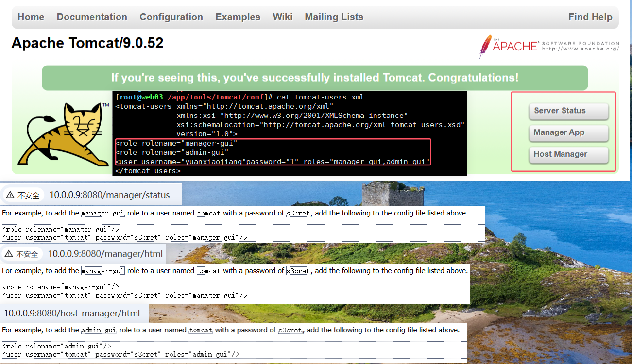Click the version="1.0" terminal line
Viewport: 632px width, 364px height.
(207, 134)
